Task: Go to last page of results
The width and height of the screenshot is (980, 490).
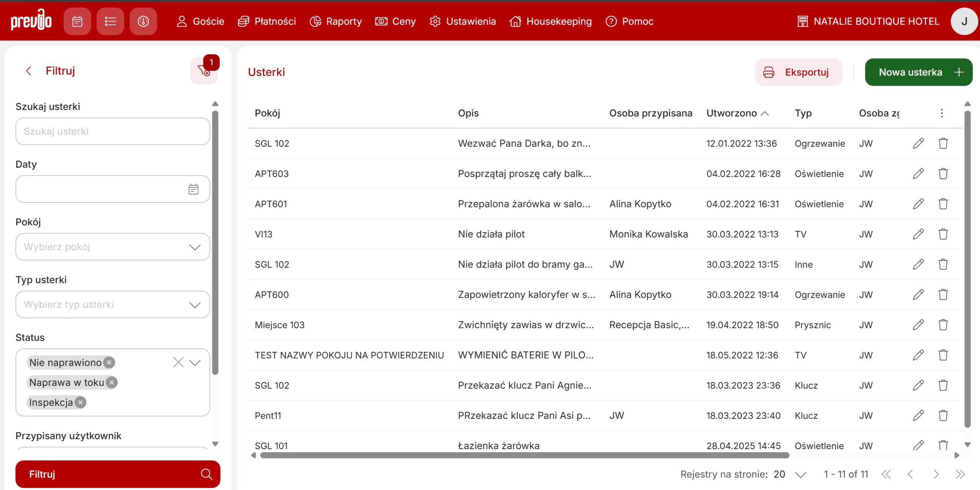Action: (x=960, y=474)
